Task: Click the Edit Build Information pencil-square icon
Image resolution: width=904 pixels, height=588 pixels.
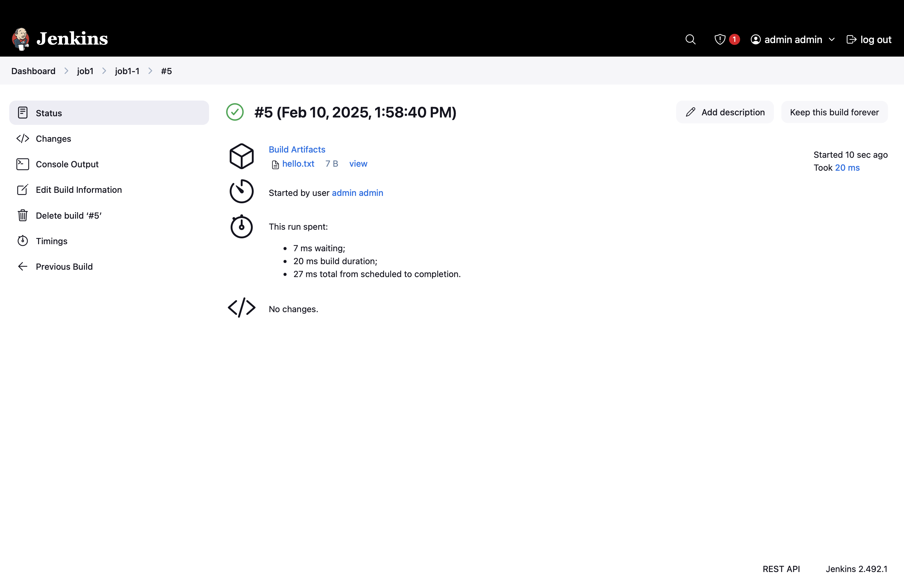Action: pos(23,189)
